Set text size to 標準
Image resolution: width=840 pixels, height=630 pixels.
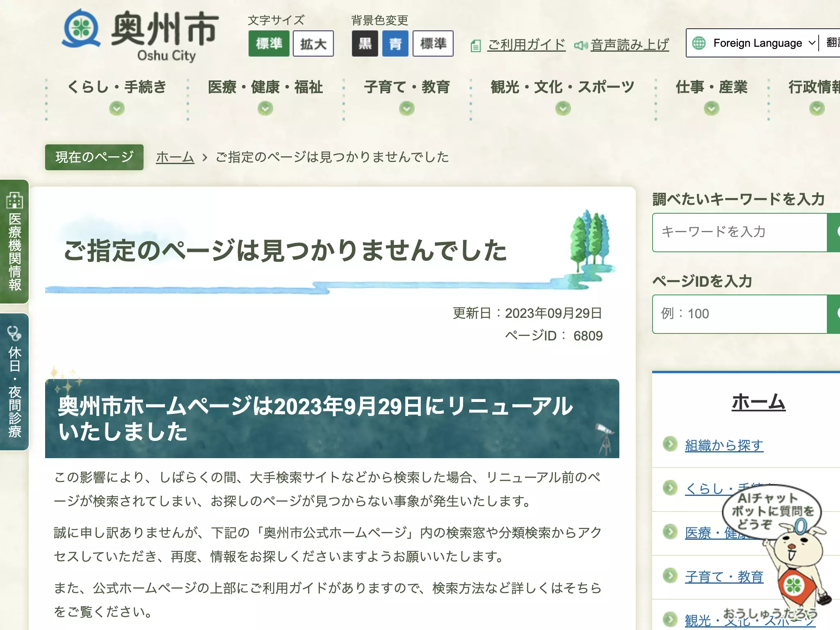coord(269,43)
